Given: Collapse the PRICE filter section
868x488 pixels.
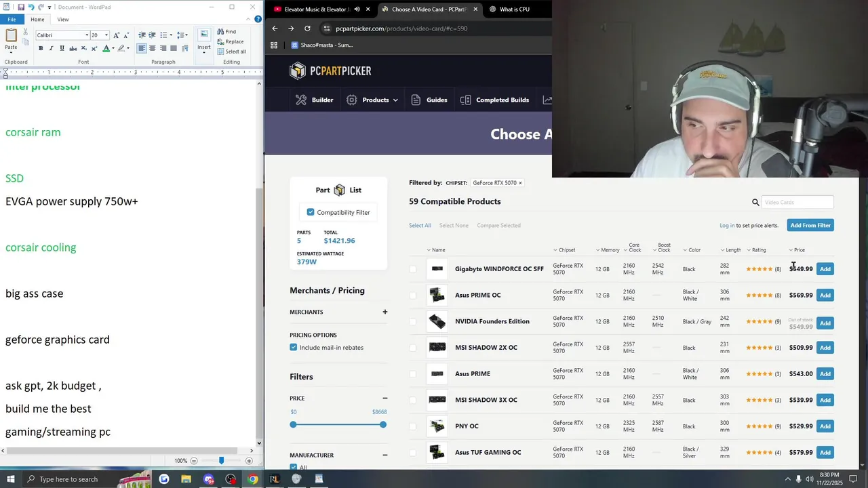Looking at the screenshot, I should pyautogui.click(x=384, y=398).
